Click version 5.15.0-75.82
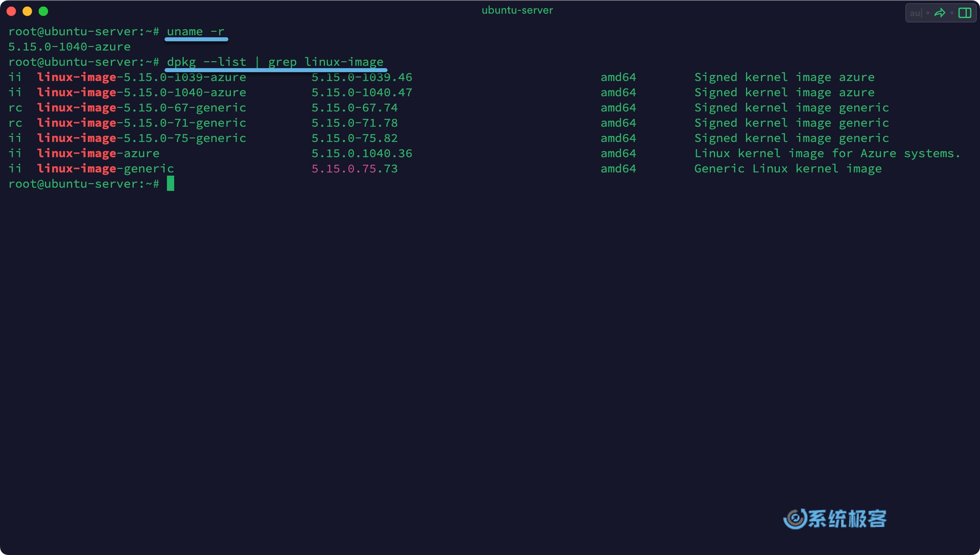 (x=355, y=138)
